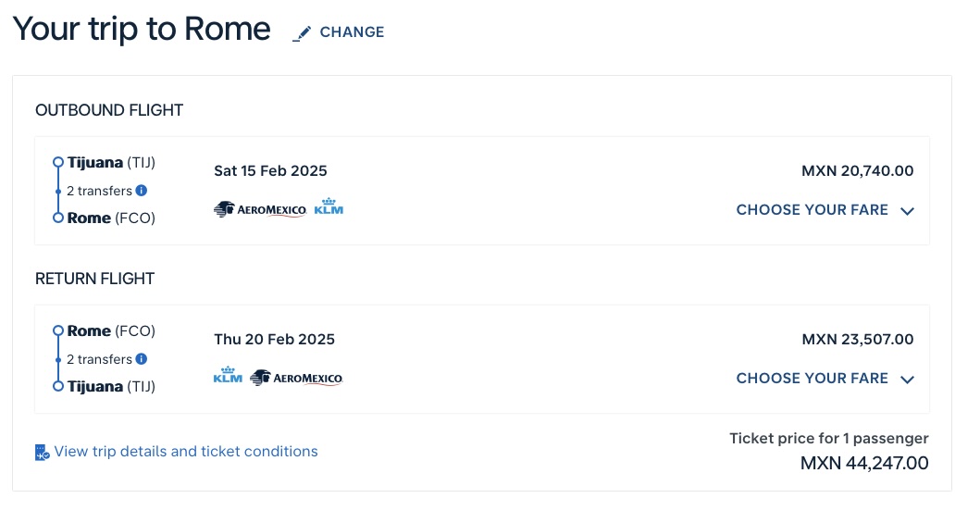Open CHOOSE YOUR FARE for return flight
Image resolution: width=980 pixels, height=523 pixels.
click(812, 379)
